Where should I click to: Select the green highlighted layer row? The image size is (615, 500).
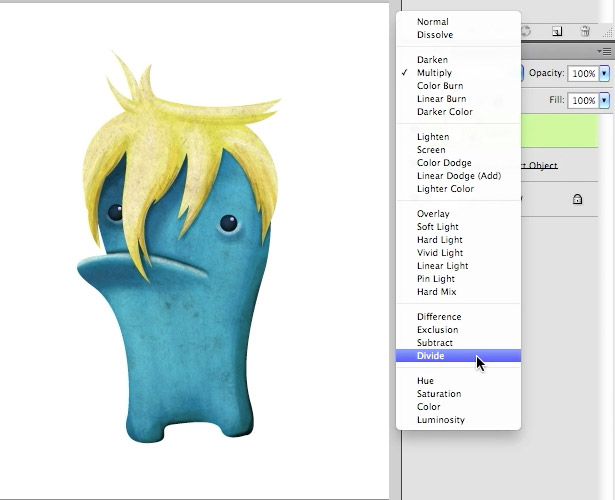click(x=559, y=131)
